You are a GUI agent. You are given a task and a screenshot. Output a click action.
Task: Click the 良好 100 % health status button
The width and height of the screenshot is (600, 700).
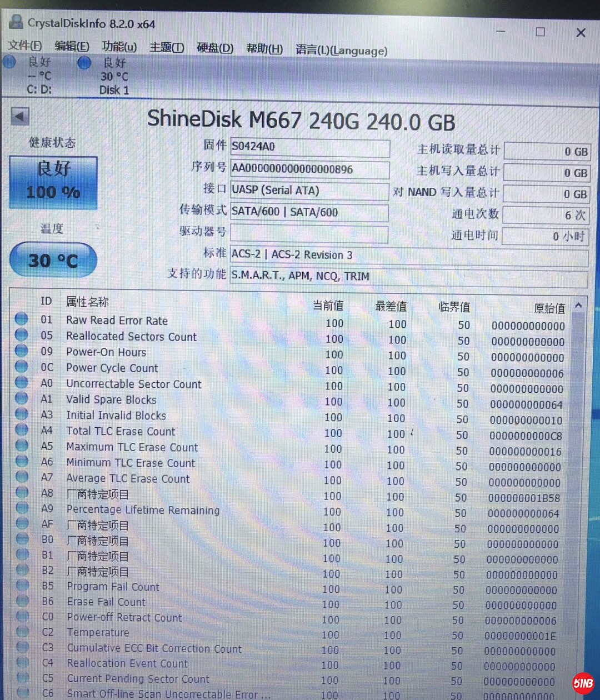[x=53, y=182]
